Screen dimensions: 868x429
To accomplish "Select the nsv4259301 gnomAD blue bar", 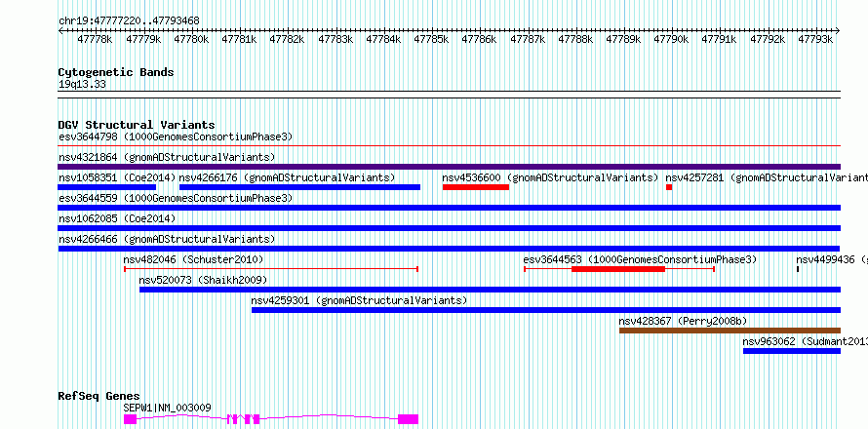I will pyautogui.click(x=546, y=310).
